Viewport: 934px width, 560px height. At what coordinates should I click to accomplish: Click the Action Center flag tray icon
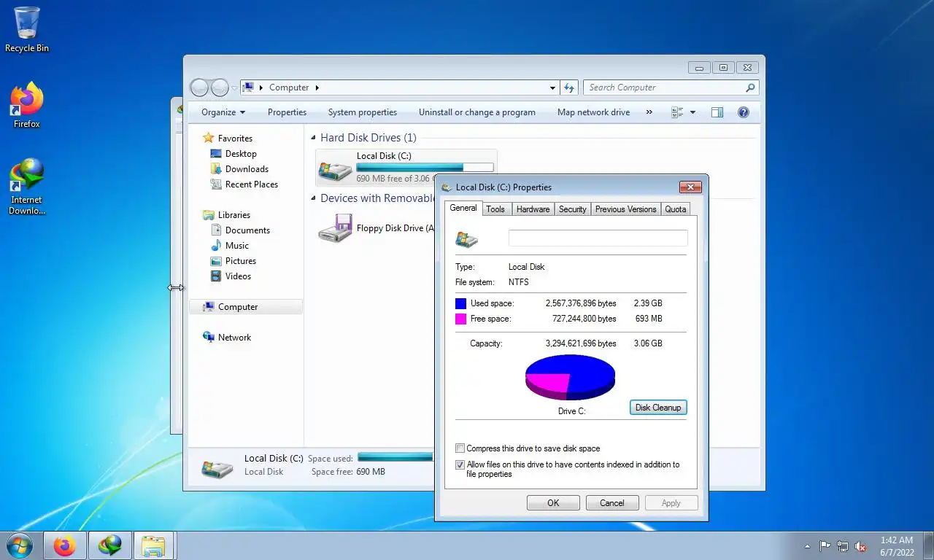[825, 546]
